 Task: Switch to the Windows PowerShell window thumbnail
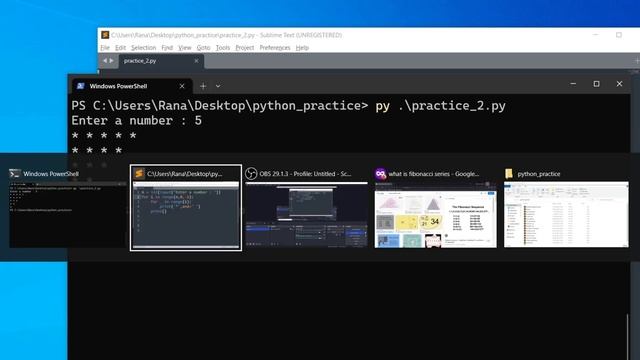pos(68,215)
